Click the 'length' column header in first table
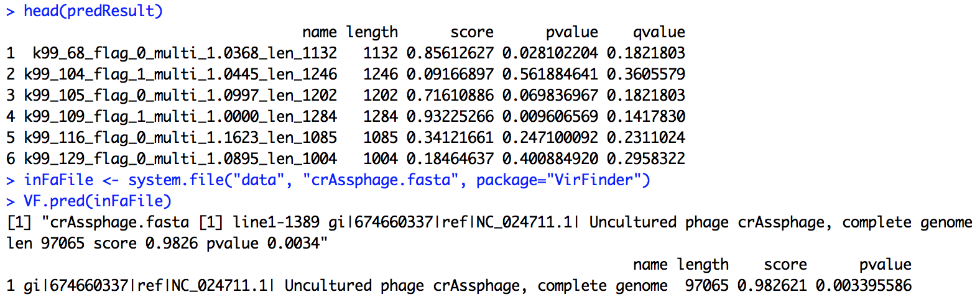Screen dimensions: 980x302 pyautogui.click(x=372, y=32)
